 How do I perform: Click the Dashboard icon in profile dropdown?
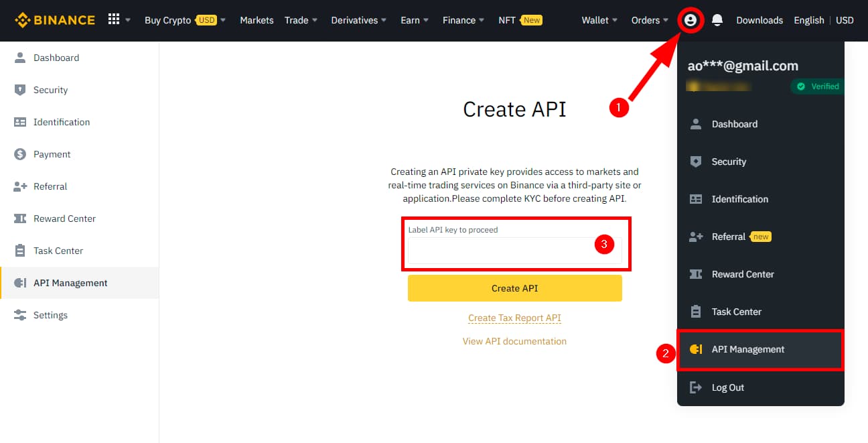[x=696, y=124]
